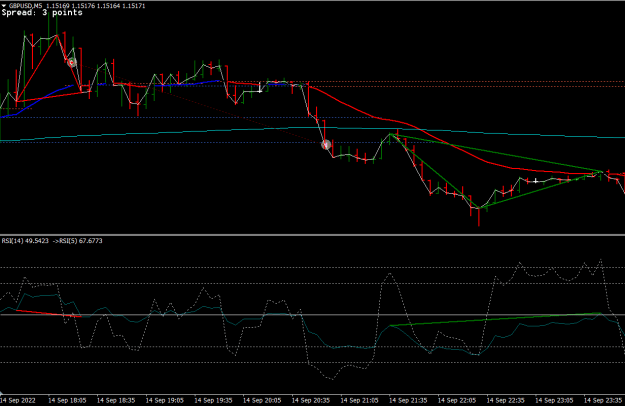Click the "14 Sep 19:35" time label

pos(213,400)
